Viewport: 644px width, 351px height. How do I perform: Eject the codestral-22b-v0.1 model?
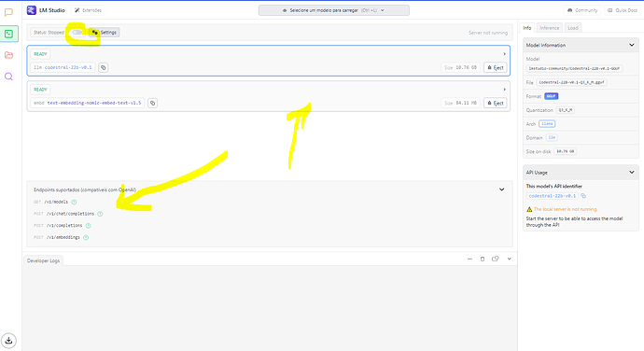(x=496, y=67)
